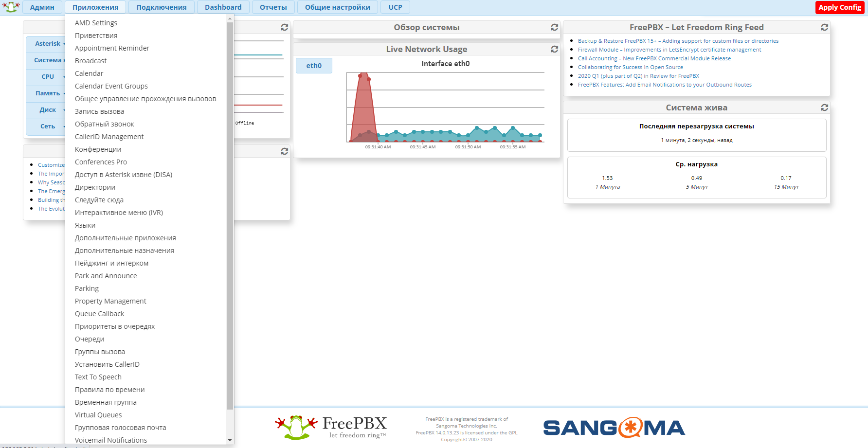Click the FreePBX frog logo icon
Screen dimensions: 868x448
pyautogui.click(x=11, y=7)
